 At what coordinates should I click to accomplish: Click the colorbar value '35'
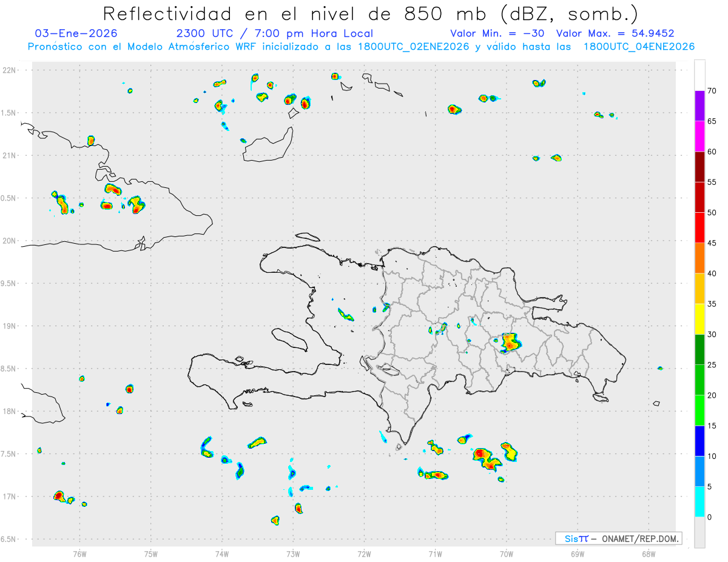coord(712,304)
